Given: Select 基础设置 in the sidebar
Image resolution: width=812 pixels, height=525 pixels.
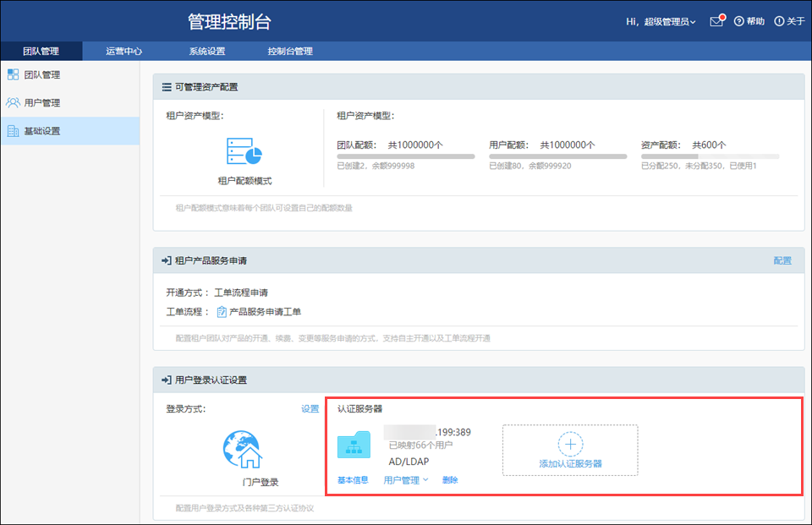Looking at the screenshot, I should 41,131.
